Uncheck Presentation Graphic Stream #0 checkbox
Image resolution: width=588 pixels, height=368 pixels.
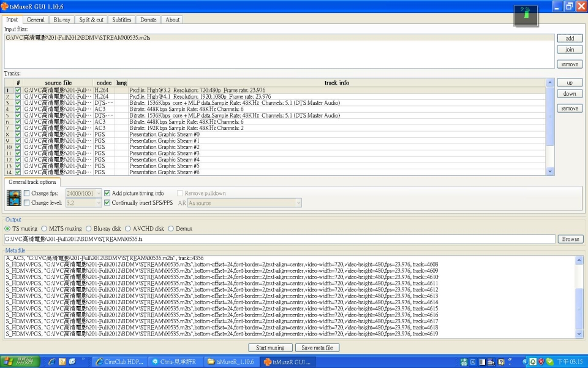tap(18, 134)
